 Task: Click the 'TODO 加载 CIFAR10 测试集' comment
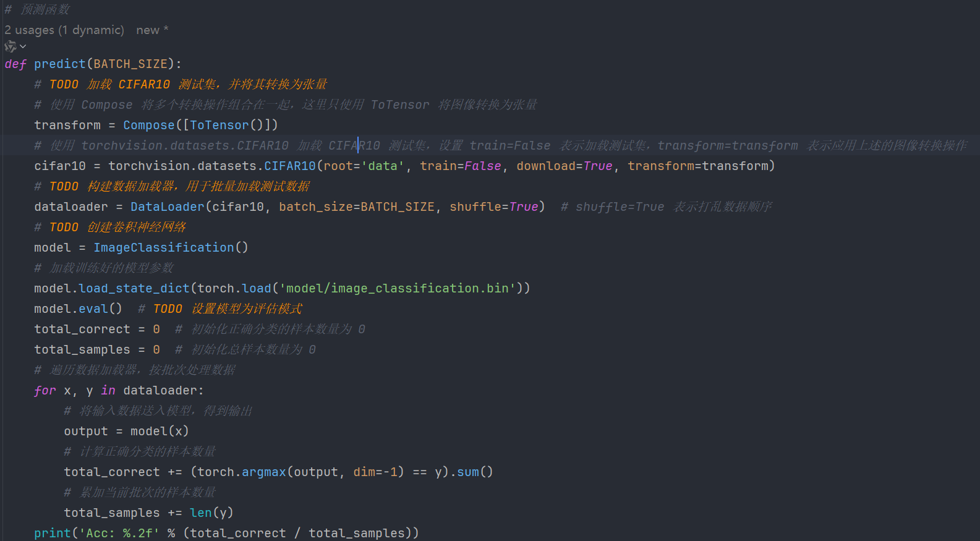(181, 84)
